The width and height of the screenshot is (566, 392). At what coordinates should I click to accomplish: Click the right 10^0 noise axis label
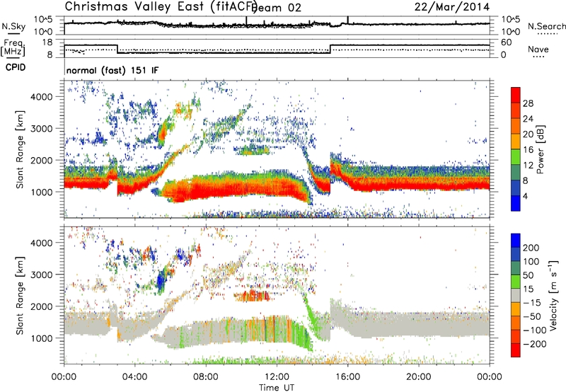point(511,31)
